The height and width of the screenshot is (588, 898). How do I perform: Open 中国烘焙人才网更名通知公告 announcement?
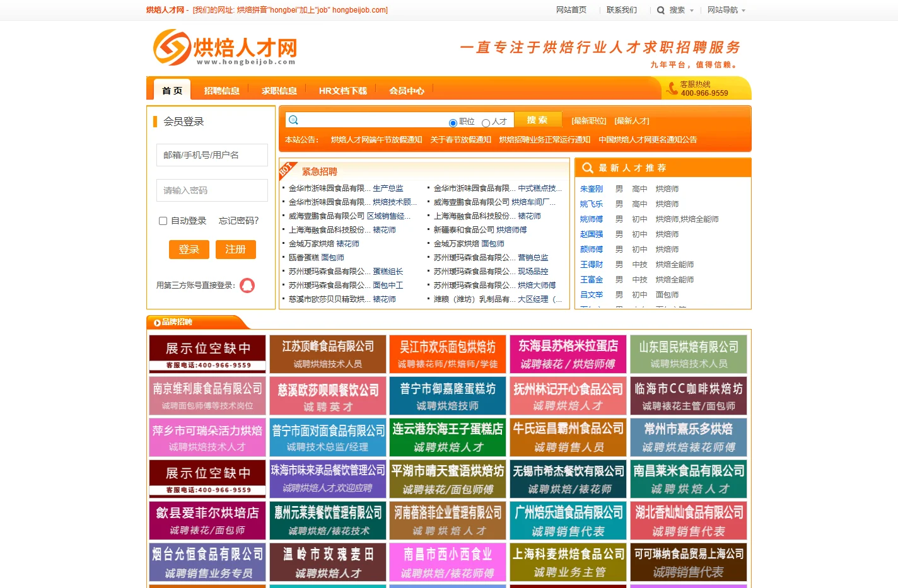tap(648, 140)
